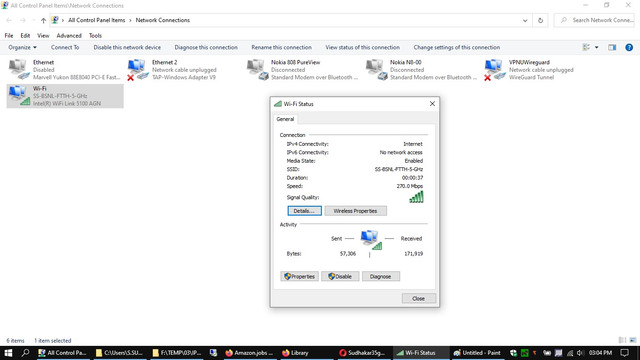Select the Ethernet adapter icon
The image size is (640, 360).
tap(19, 69)
